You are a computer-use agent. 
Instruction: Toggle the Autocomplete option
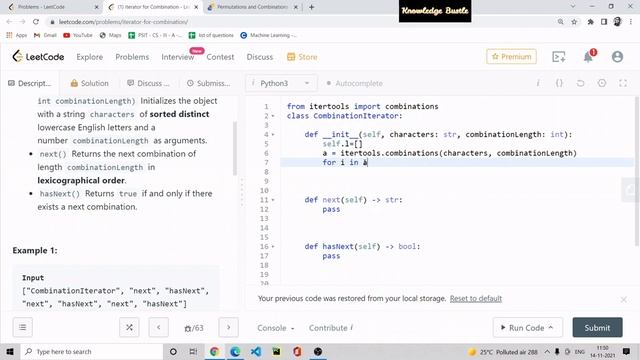point(354,83)
